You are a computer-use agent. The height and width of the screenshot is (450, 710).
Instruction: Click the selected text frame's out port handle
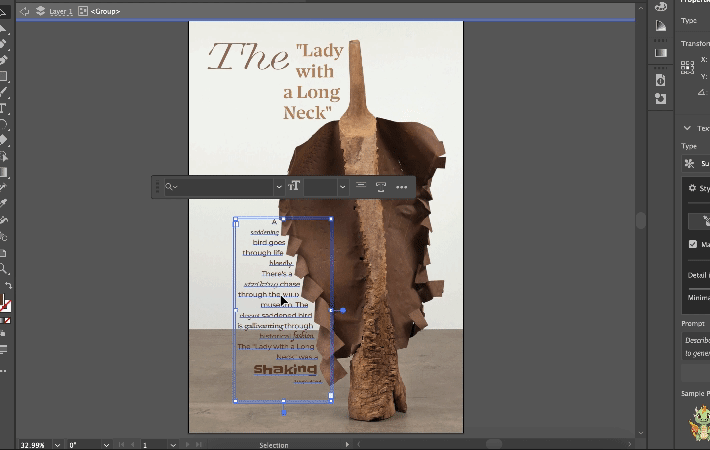point(331,396)
